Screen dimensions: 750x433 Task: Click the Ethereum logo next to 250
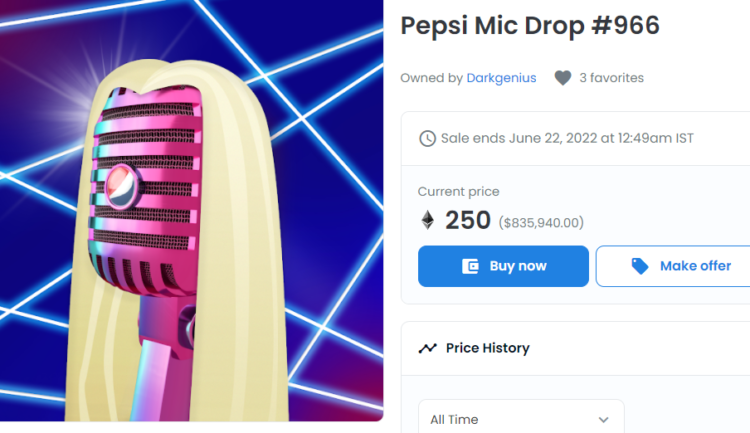tap(427, 220)
